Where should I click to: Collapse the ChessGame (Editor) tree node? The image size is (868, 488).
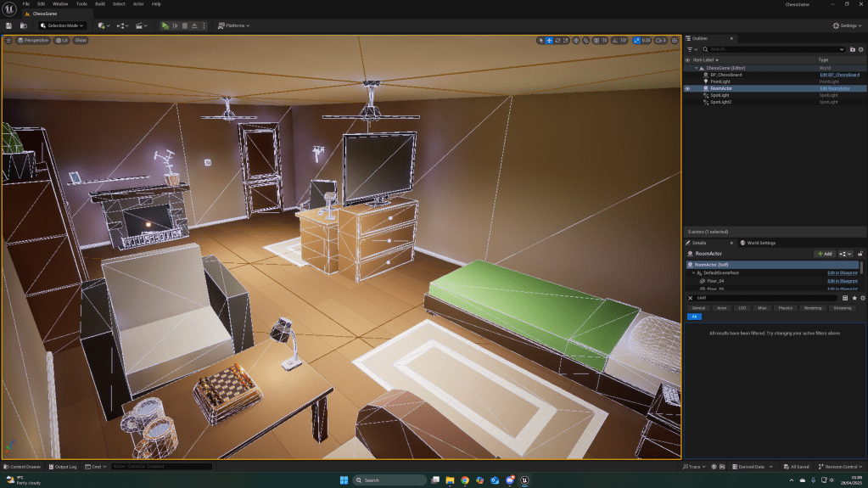(x=697, y=68)
